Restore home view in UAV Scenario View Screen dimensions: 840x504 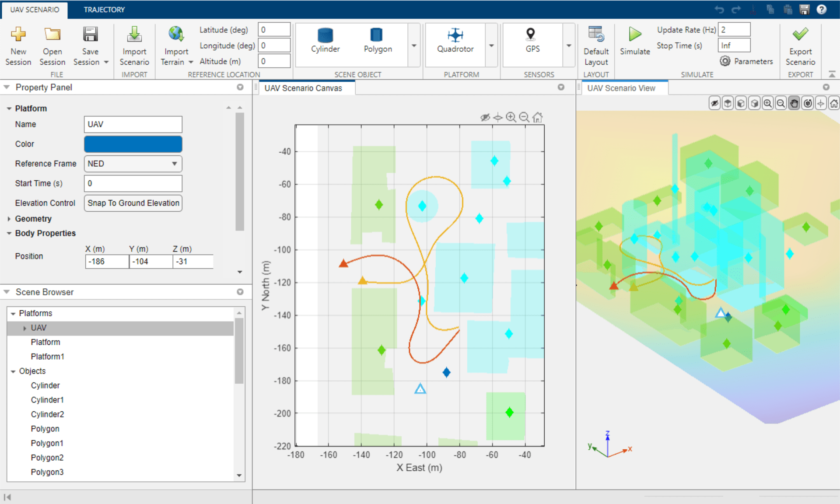click(834, 103)
